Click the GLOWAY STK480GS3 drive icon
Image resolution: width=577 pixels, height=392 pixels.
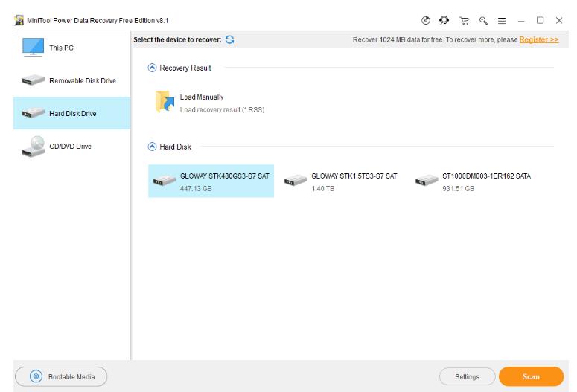(x=164, y=181)
